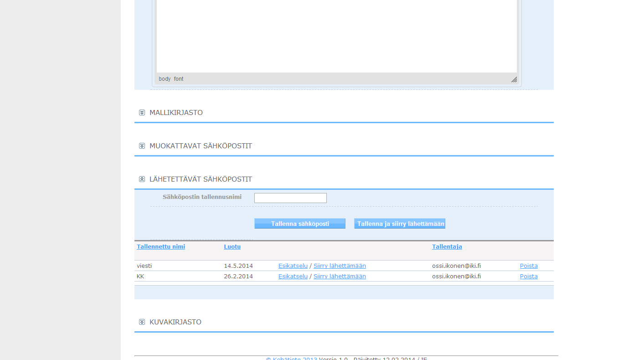Open Esikatselu for the viesti row
Image resolution: width=644 pixels, height=360 pixels.
coord(293,266)
